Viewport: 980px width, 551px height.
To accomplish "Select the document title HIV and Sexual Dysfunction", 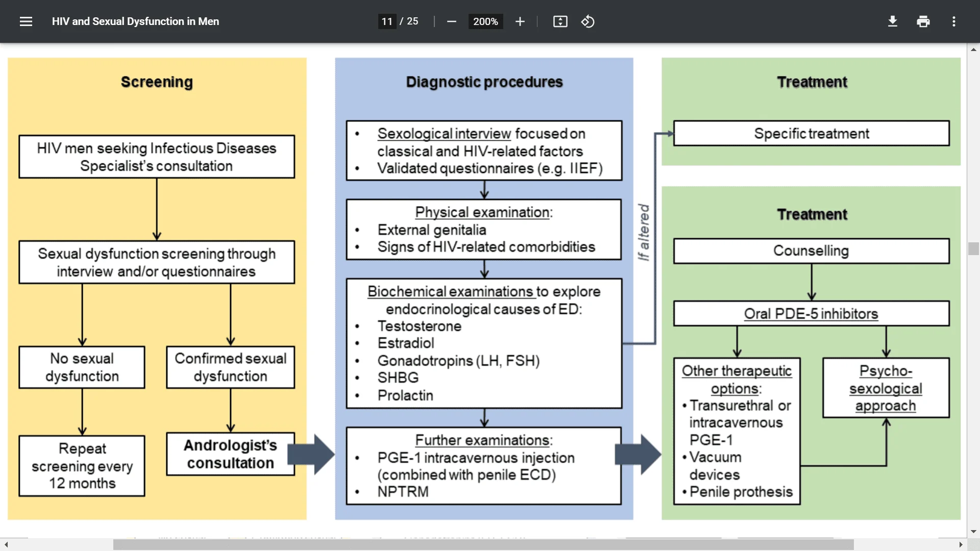I will [x=135, y=21].
